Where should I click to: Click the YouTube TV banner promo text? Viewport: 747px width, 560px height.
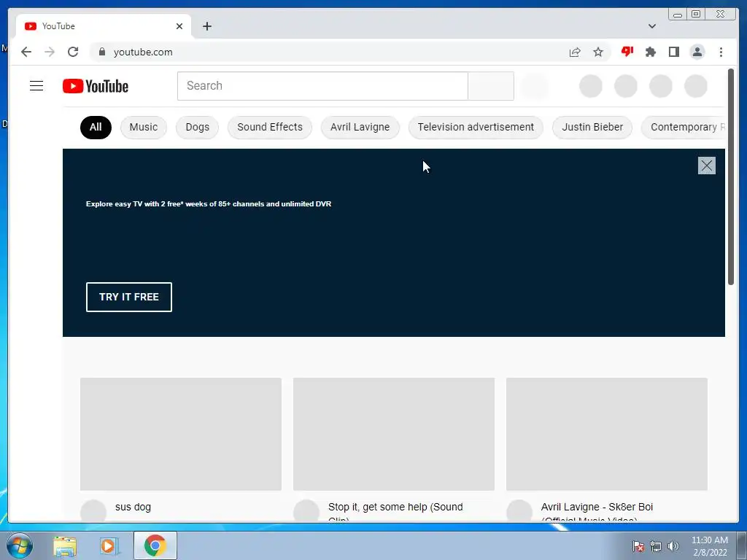[209, 204]
